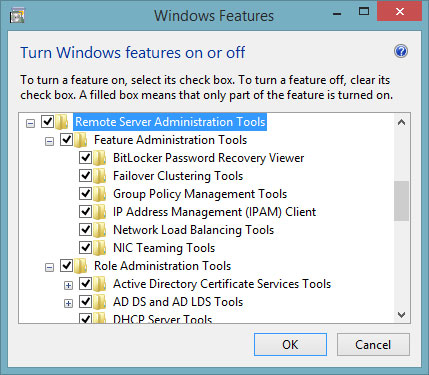
Task: Click the help question mark icon
Action: (401, 51)
